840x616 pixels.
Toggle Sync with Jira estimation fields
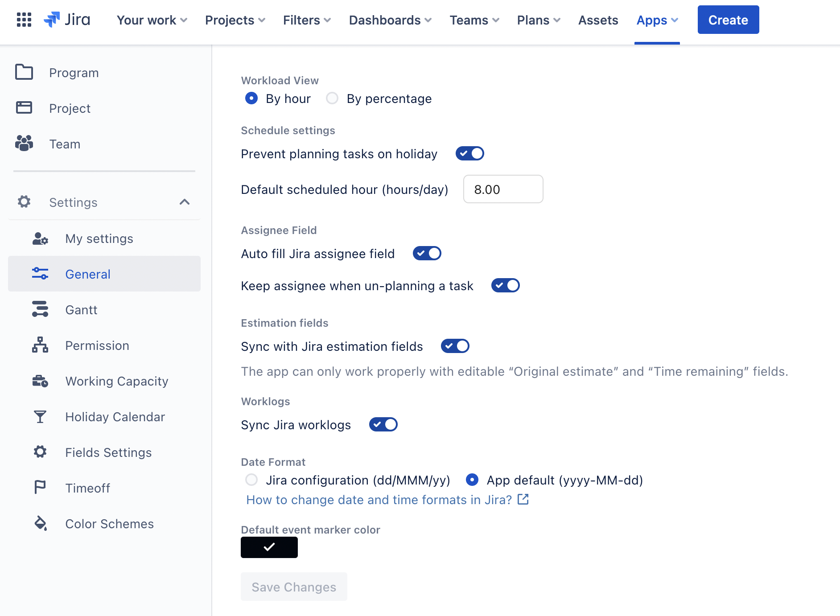pos(455,346)
